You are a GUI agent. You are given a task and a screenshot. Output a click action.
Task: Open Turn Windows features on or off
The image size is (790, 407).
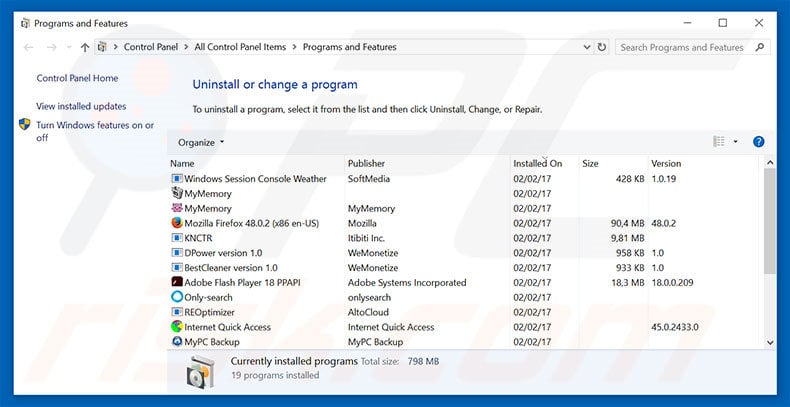click(95, 131)
